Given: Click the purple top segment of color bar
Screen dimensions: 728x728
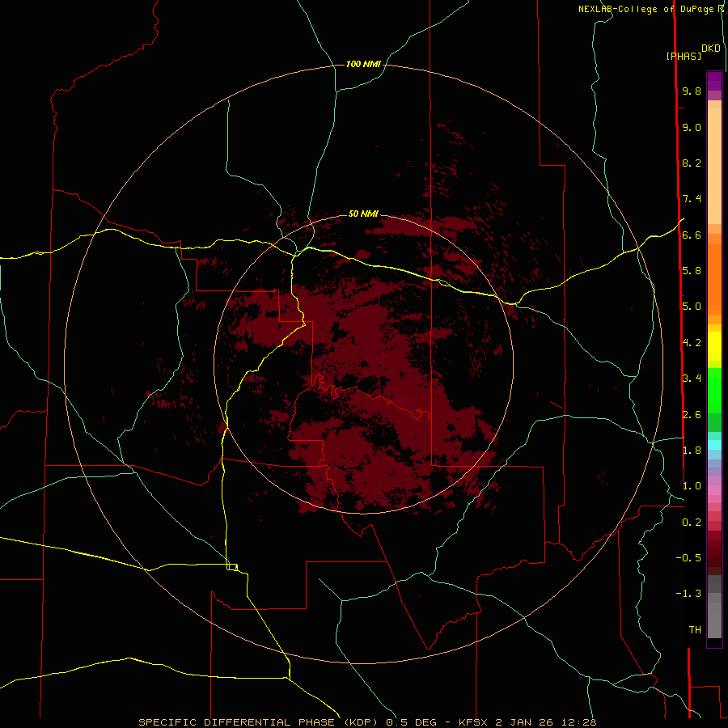Looking at the screenshot, I should click(x=714, y=81).
